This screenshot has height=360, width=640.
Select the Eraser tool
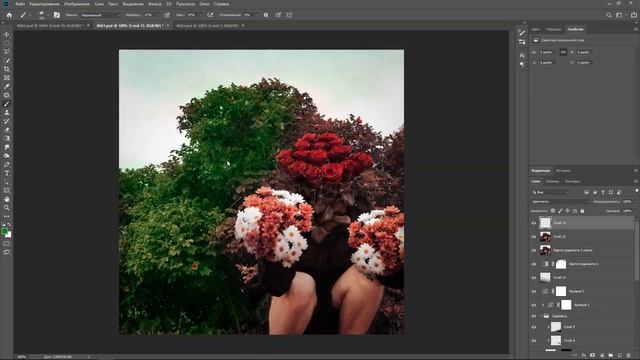[7, 130]
